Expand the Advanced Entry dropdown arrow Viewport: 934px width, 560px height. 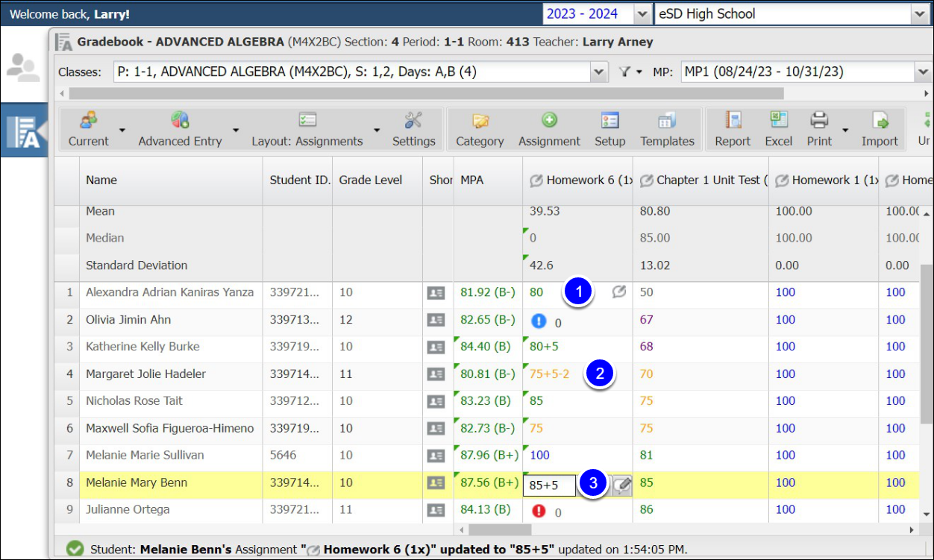pyautogui.click(x=236, y=130)
